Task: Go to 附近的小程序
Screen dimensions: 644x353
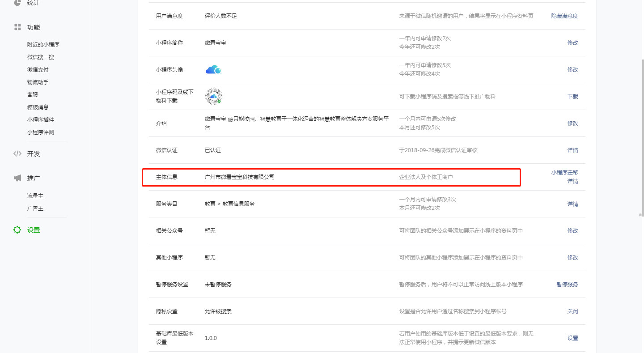Action: pyautogui.click(x=43, y=45)
